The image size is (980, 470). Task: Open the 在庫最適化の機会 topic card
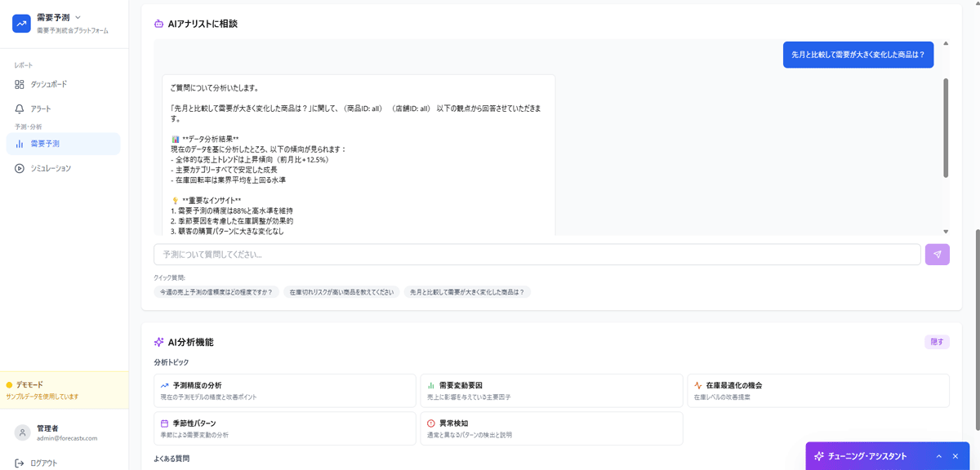point(818,390)
